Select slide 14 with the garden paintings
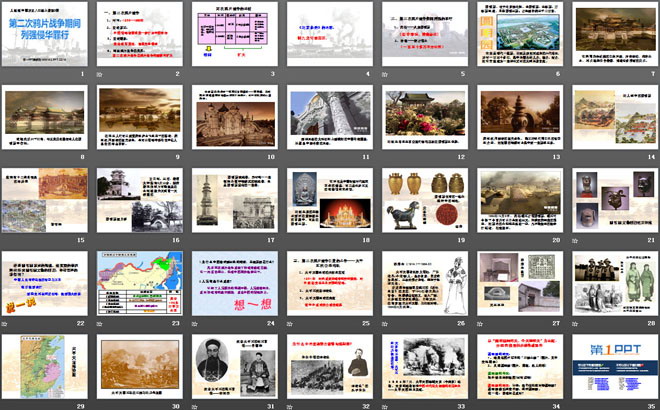660x410 pixels. [x=615, y=117]
